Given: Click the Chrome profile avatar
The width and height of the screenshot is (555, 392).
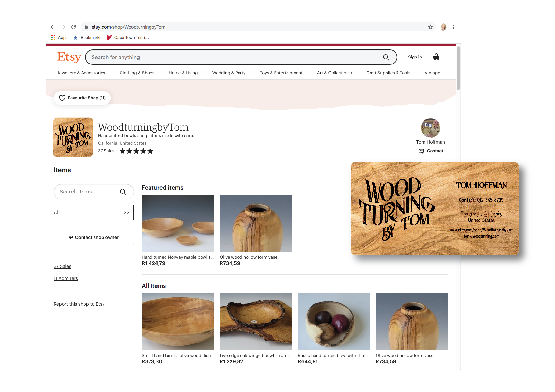Looking at the screenshot, I should point(443,27).
